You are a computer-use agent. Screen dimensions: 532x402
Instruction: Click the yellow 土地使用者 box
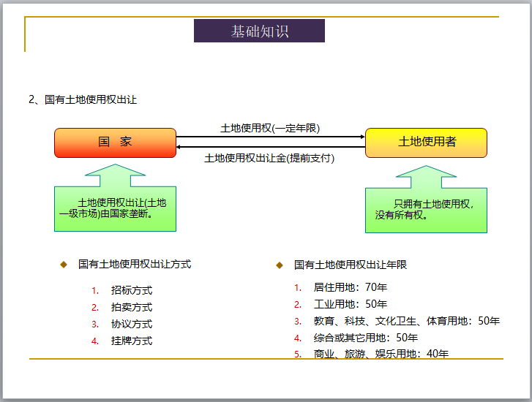point(426,143)
